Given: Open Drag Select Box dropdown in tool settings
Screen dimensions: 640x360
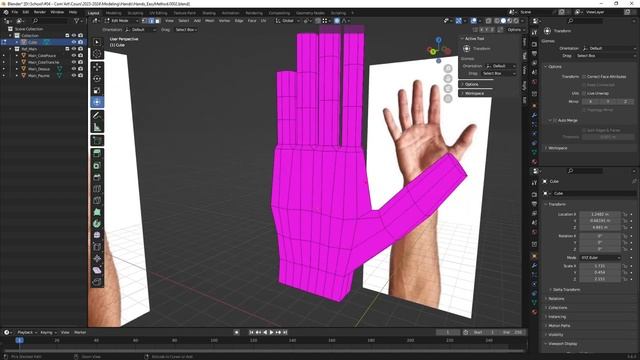Looking at the screenshot, I should coord(186,30).
